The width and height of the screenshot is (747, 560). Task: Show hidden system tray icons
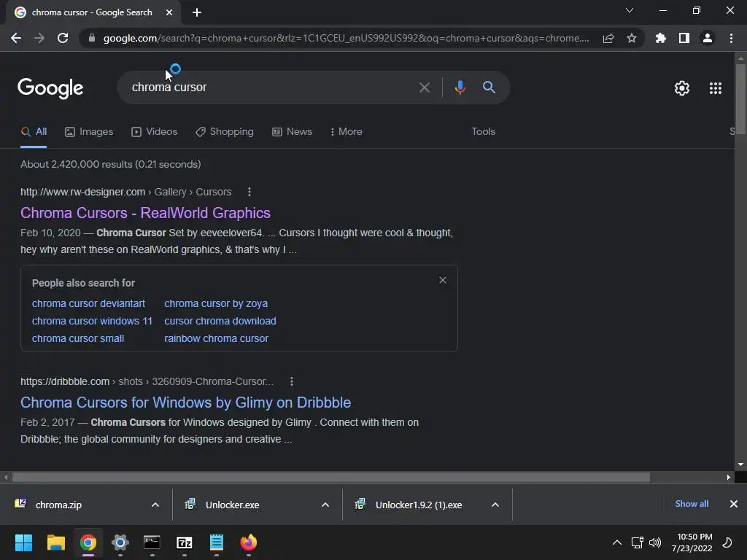coord(617,542)
